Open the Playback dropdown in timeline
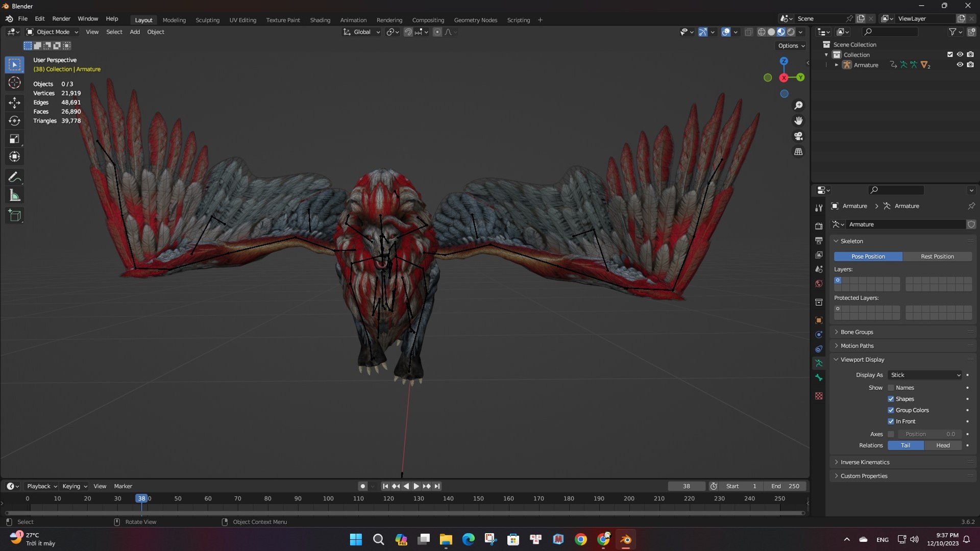 pos(42,486)
